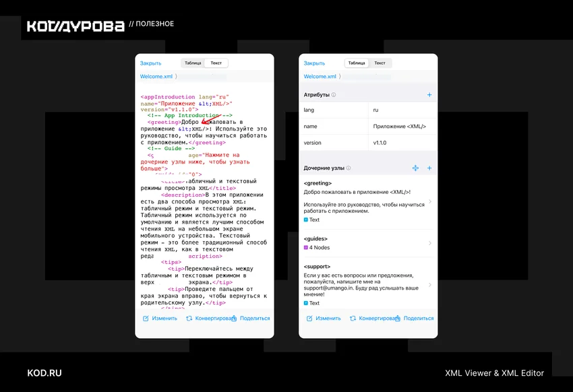Click the '<tips>' tag in code
This screenshot has height=392, width=573.
tap(171, 262)
